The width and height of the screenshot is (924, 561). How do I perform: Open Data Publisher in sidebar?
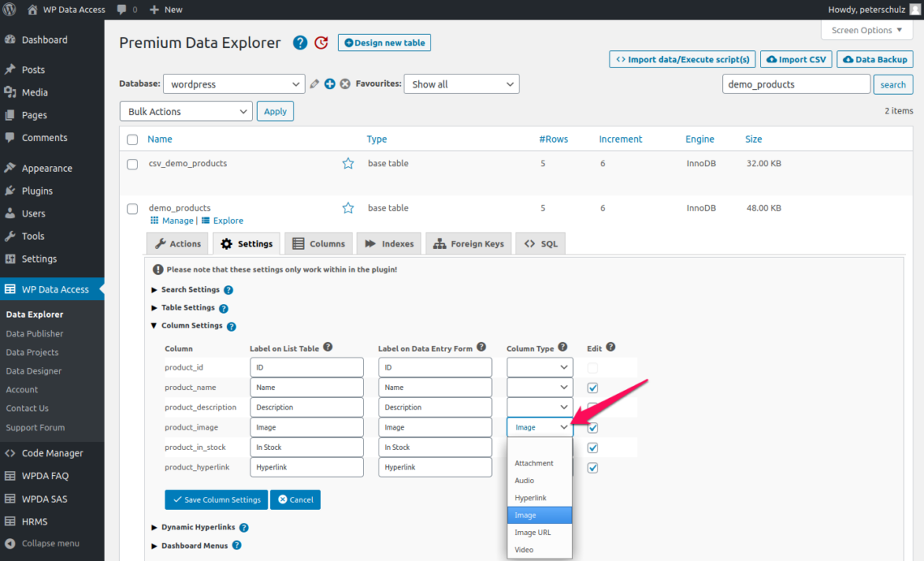click(x=34, y=333)
